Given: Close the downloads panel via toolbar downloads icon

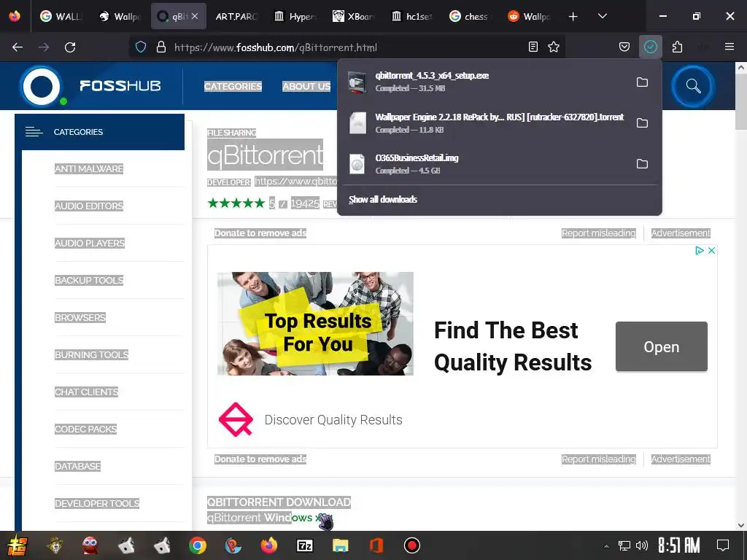Looking at the screenshot, I should coord(650,47).
